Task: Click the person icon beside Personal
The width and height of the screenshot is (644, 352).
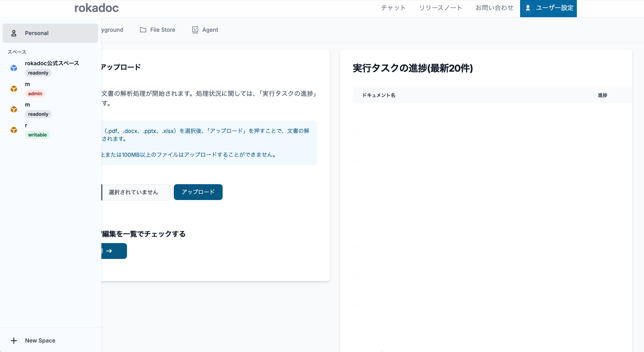Action: 14,33
